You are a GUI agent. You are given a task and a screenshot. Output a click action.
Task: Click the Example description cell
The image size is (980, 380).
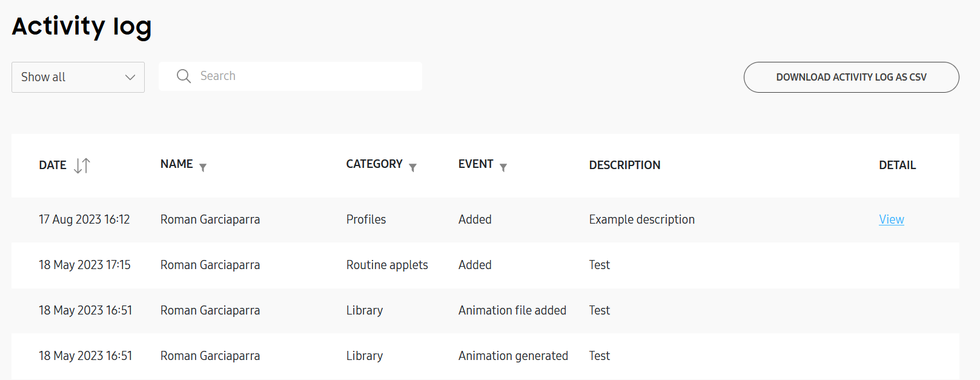(x=642, y=219)
